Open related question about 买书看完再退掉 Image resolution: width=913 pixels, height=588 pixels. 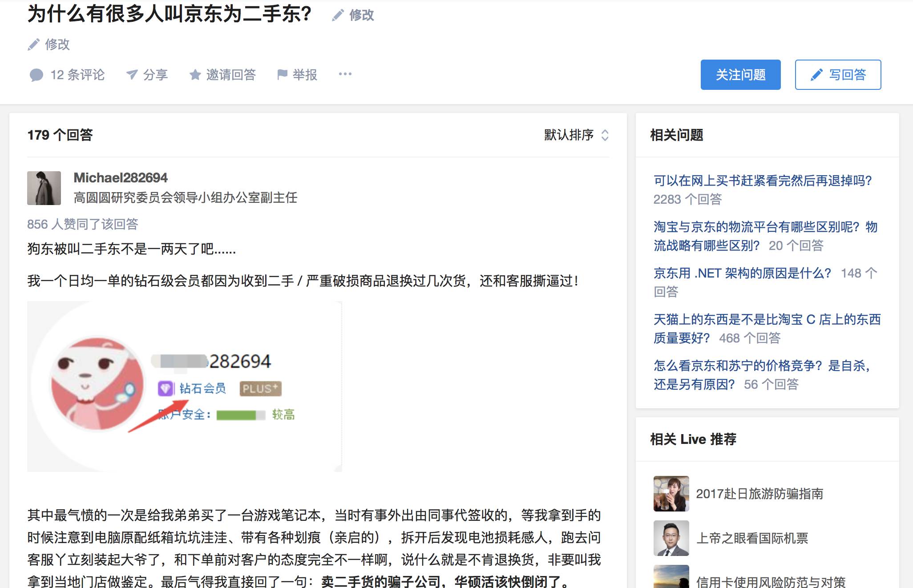(762, 181)
